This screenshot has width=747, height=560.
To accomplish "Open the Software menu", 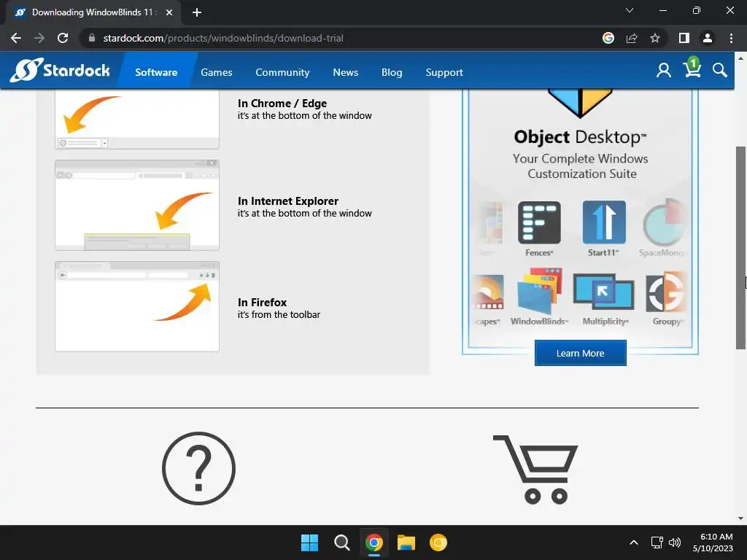I will pos(156,72).
